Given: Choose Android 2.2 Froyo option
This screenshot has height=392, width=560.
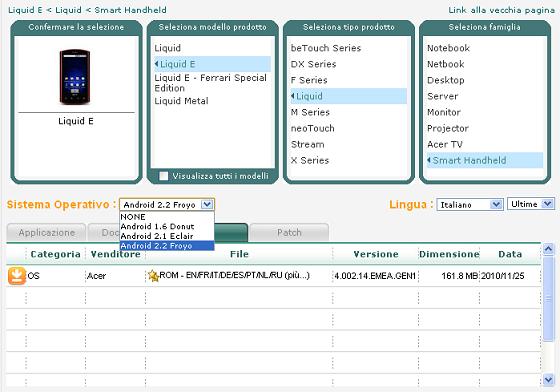Looking at the screenshot, I should pos(167,246).
